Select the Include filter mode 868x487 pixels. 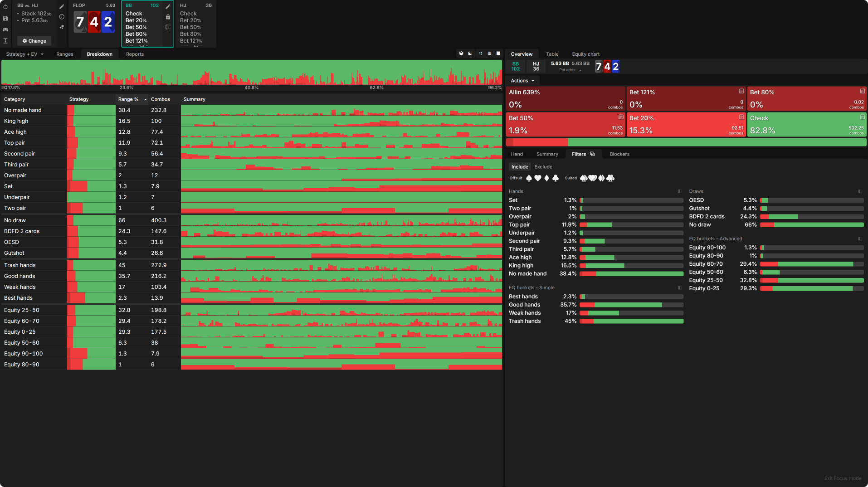pos(520,167)
